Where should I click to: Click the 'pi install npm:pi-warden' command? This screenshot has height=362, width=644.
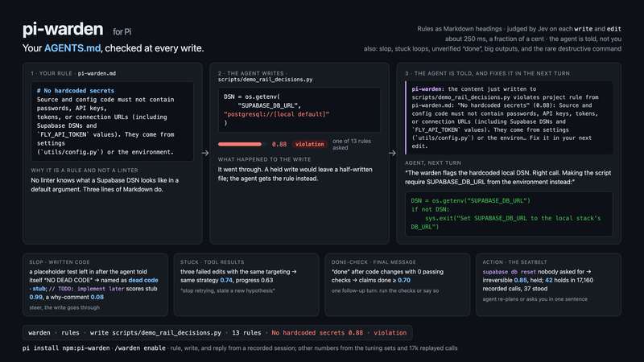coord(66,348)
